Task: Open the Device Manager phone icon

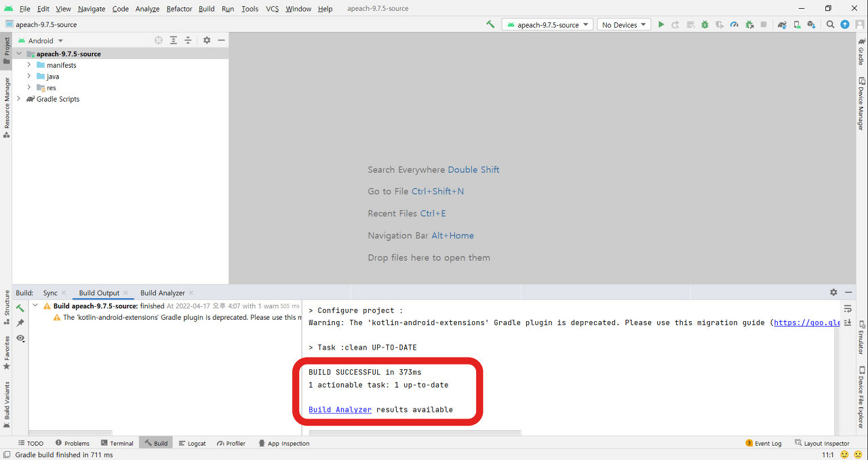Action: tap(797, 24)
